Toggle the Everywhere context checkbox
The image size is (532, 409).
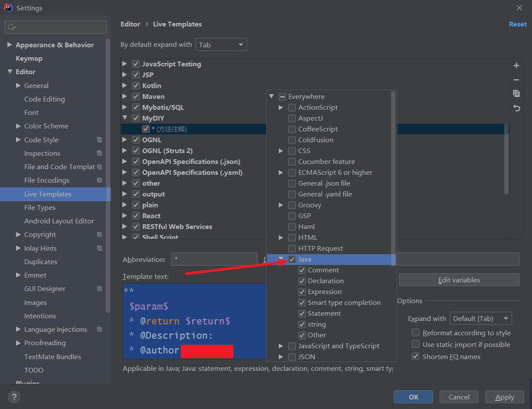click(x=282, y=97)
